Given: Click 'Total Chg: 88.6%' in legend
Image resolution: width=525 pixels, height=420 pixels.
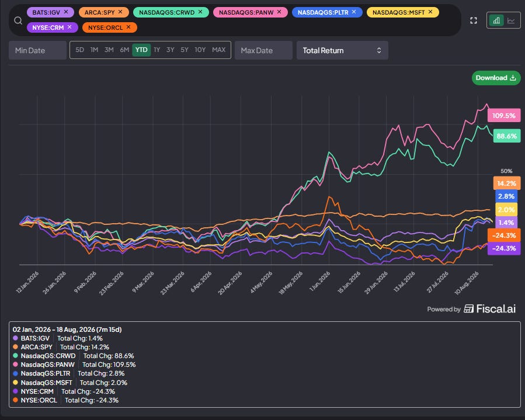Looking at the screenshot, I should click(x=109, y=356).
